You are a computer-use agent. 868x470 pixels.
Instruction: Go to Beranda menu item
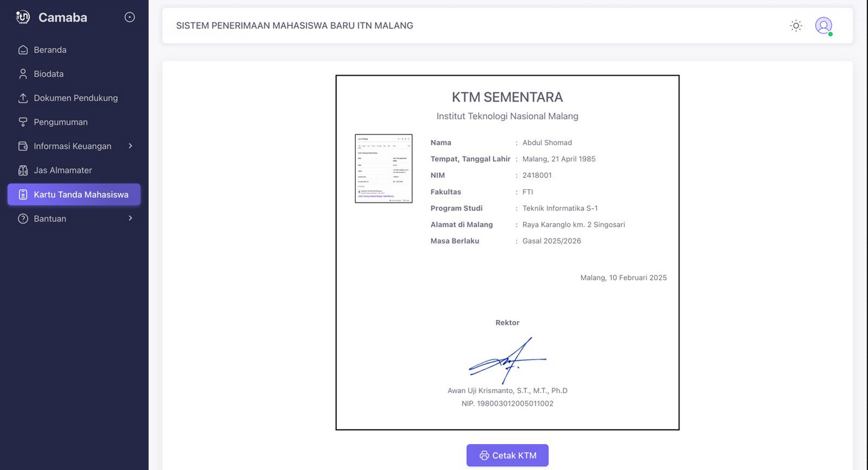point(74,50)
